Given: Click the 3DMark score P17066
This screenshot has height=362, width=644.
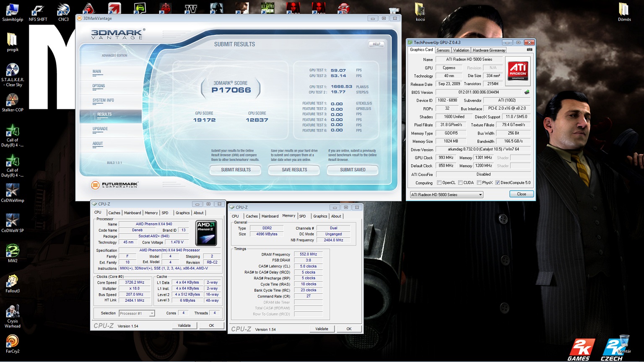Looking at the screenshot, I should point(231,90).
